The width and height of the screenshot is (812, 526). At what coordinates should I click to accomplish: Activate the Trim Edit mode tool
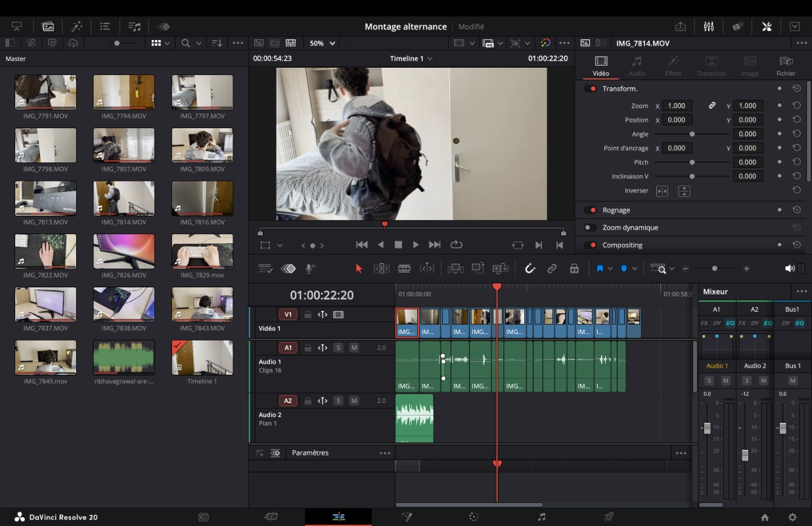[x=382, y=268]
